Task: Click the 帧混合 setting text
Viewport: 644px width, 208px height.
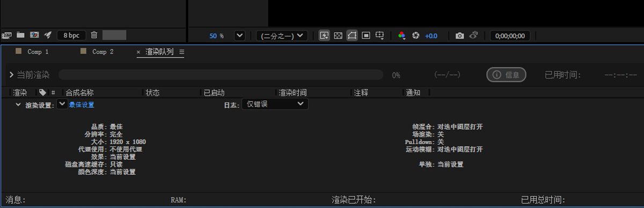Action: click(448, 127)
